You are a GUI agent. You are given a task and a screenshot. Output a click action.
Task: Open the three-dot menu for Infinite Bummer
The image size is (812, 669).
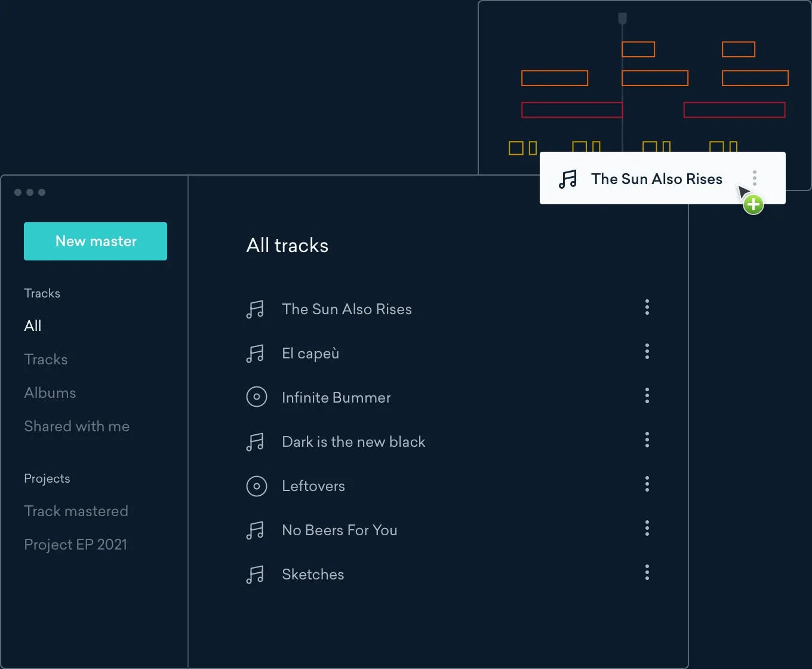click(x=647, y=395)
